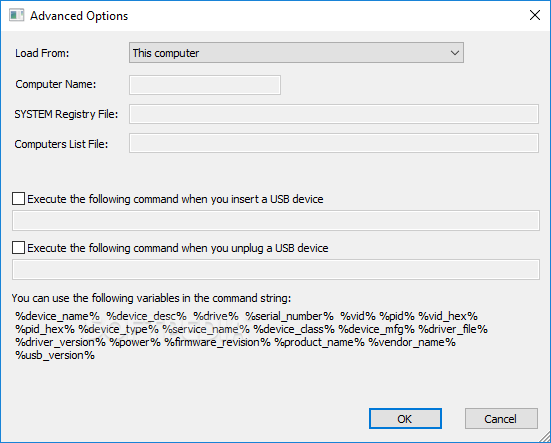Viewport: 551px width, 443px height.
Task: Click the Advanced Options title bar icon
Action: [16, 15]
